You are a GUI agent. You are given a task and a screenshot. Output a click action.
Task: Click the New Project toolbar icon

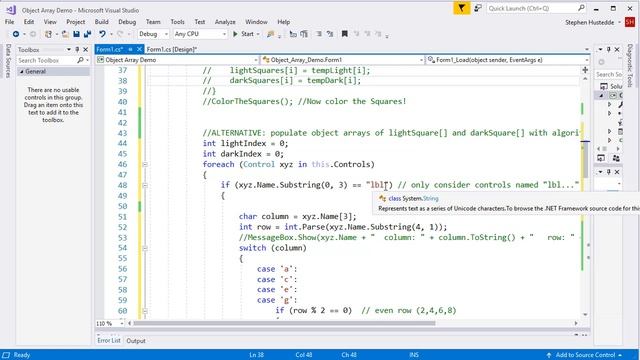pyautogui.click(x=48, y=34)
